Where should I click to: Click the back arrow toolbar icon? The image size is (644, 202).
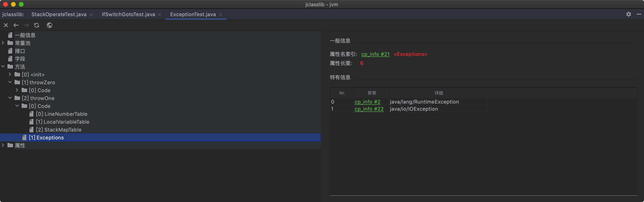(x=16, y=25)
